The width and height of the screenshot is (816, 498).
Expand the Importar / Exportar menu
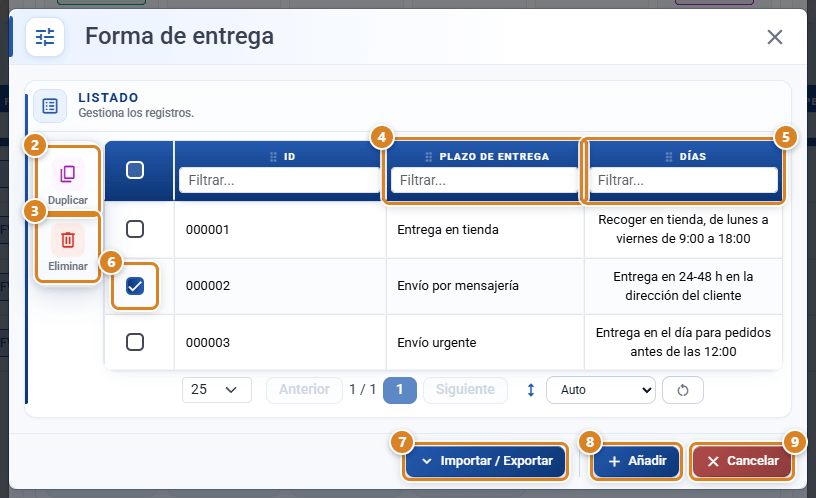(486, 461)
